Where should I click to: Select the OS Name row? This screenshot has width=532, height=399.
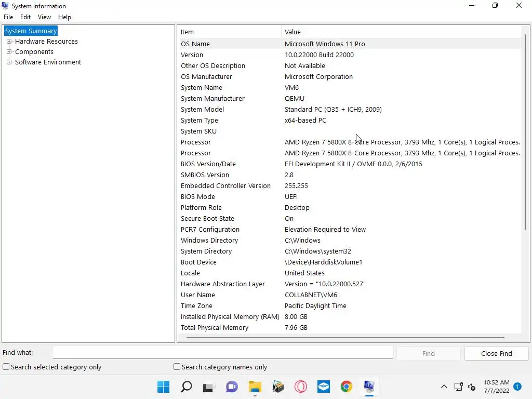[x=350, y=44]
